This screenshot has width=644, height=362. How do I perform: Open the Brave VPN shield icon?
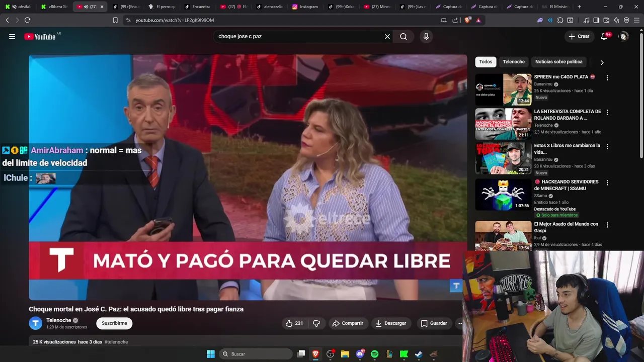626,20
